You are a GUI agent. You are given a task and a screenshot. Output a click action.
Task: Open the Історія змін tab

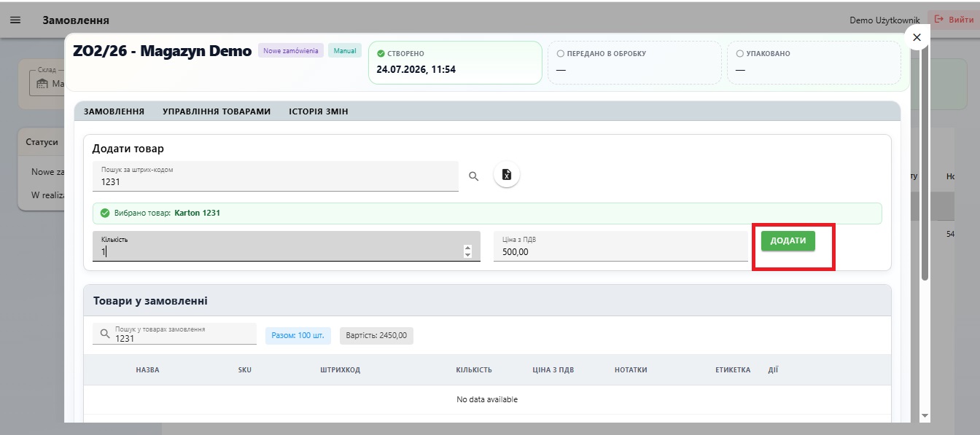click(319, 111)
